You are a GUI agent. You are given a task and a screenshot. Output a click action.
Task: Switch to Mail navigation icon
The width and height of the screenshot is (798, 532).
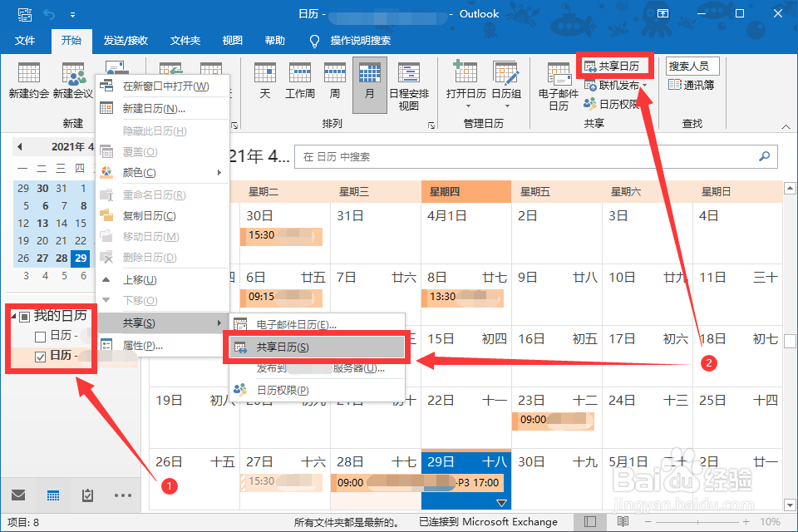click(x=18, y=495)
